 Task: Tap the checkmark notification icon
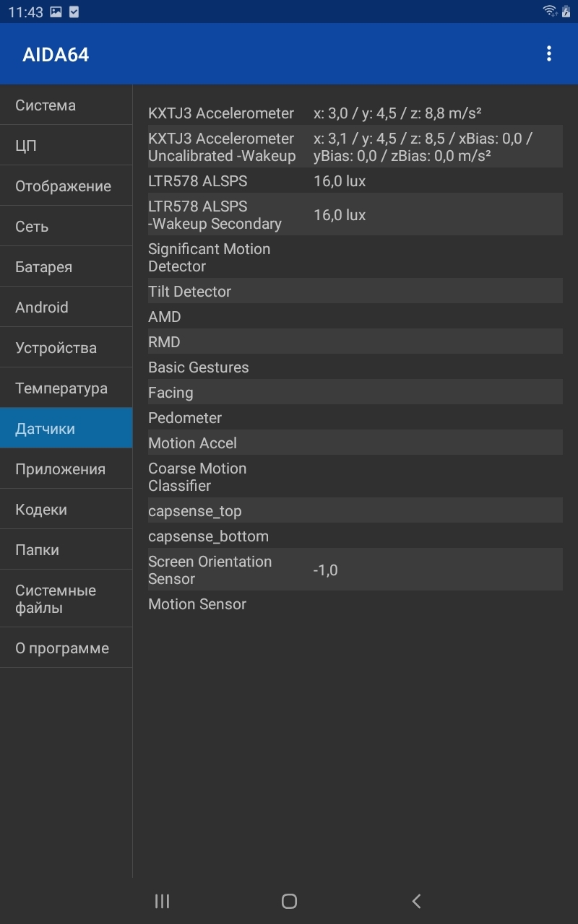click(74, 12)
